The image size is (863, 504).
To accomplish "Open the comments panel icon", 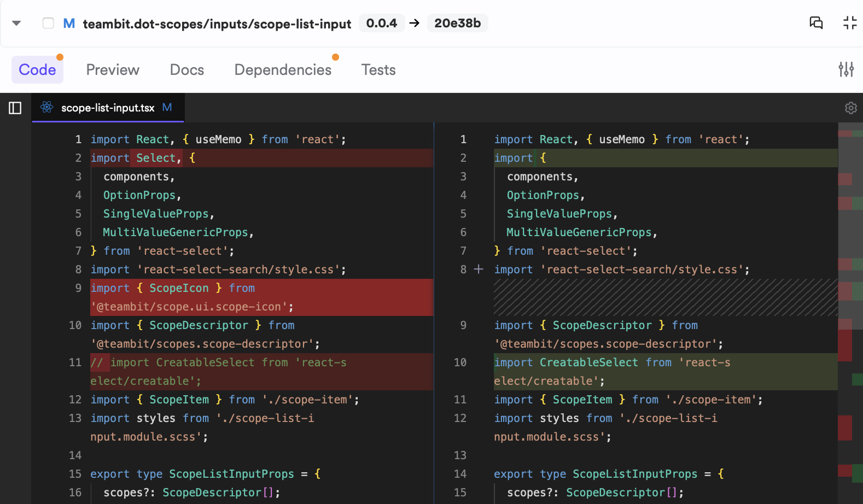I will point(816,22).
